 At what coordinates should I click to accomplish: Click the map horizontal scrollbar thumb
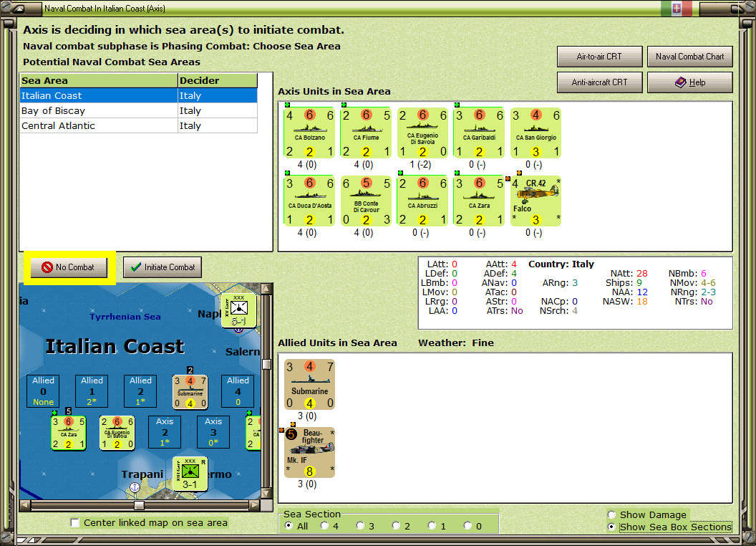[x=139, y=505]
